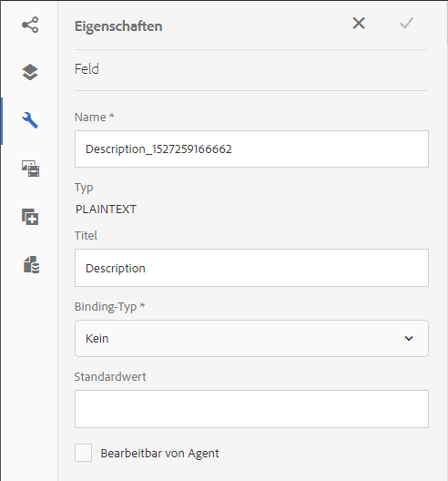Click the Typ label

84,188
